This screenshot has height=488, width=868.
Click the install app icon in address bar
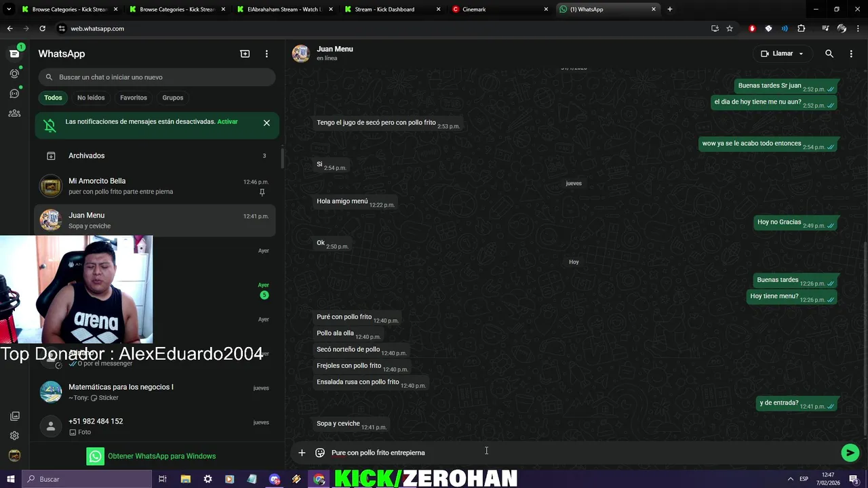click(x=715, y=28)
